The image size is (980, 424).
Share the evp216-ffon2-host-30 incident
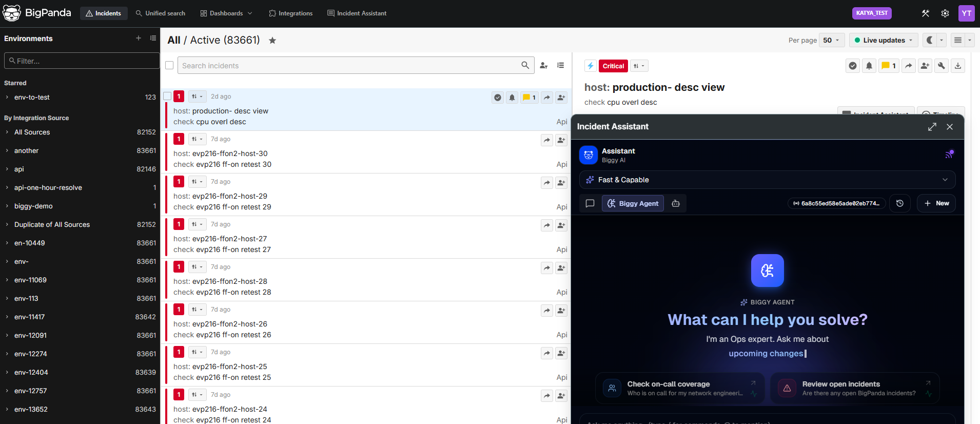pos(547,140)
